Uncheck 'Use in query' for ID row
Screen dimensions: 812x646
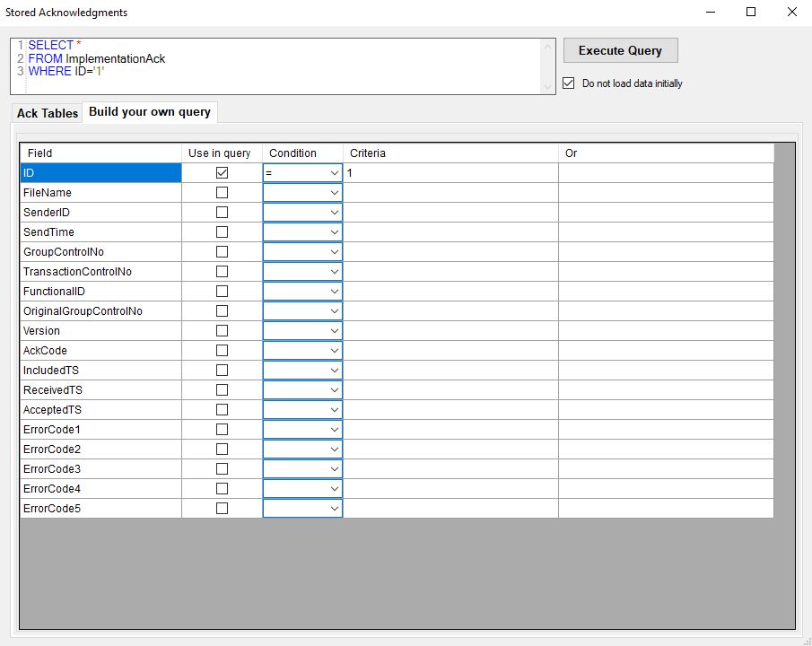point(222,172)
